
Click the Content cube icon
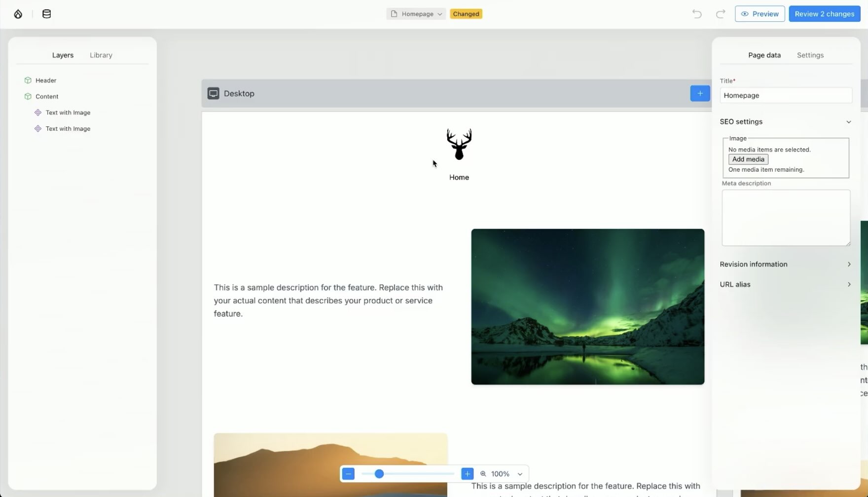28,96
